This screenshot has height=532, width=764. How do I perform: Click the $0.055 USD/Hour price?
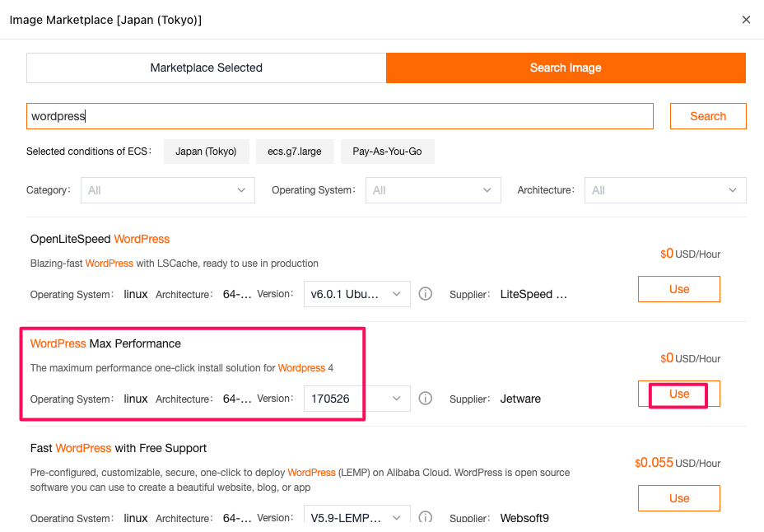click(x=678, y=463)
